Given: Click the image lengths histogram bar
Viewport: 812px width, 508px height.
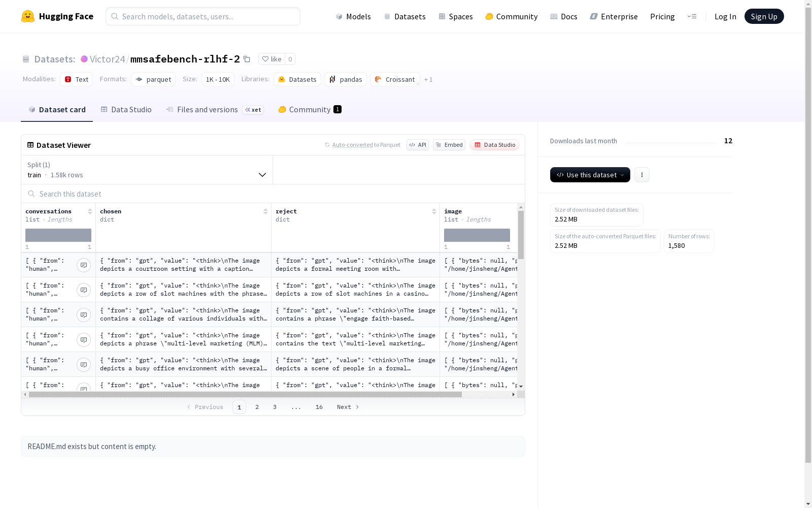Looking at the screenshot, I should tap(477, 235).
